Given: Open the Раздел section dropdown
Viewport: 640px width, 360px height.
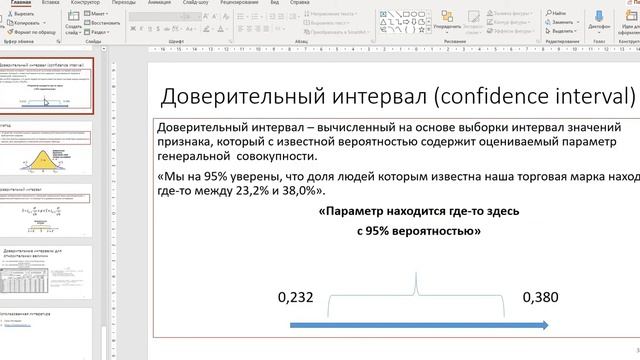Looking at the screenshot, I should tap(97, 32).
